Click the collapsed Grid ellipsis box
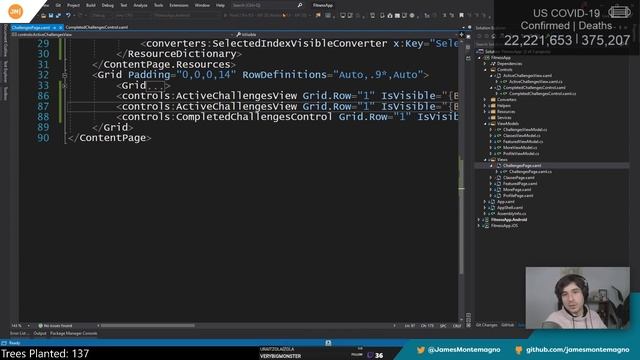Screen dimensions: 640x360 pyautogui.click(x=155, y=86)
